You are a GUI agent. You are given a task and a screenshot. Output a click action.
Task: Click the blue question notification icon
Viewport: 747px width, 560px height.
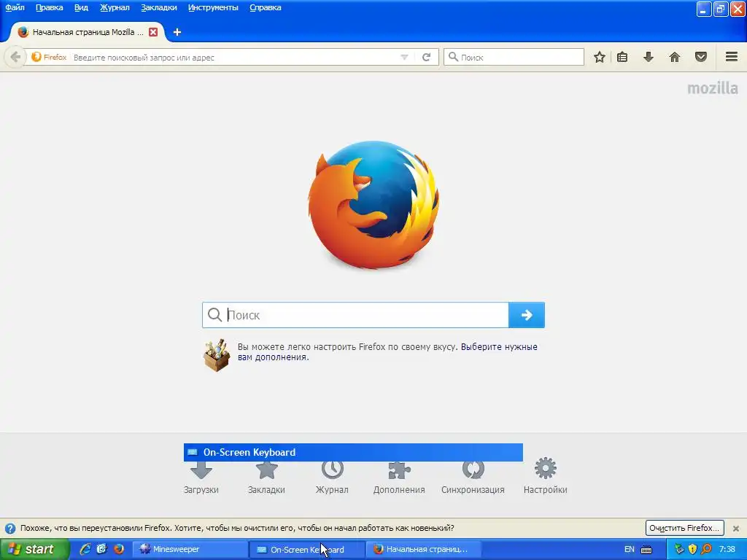tap(10, 528)
